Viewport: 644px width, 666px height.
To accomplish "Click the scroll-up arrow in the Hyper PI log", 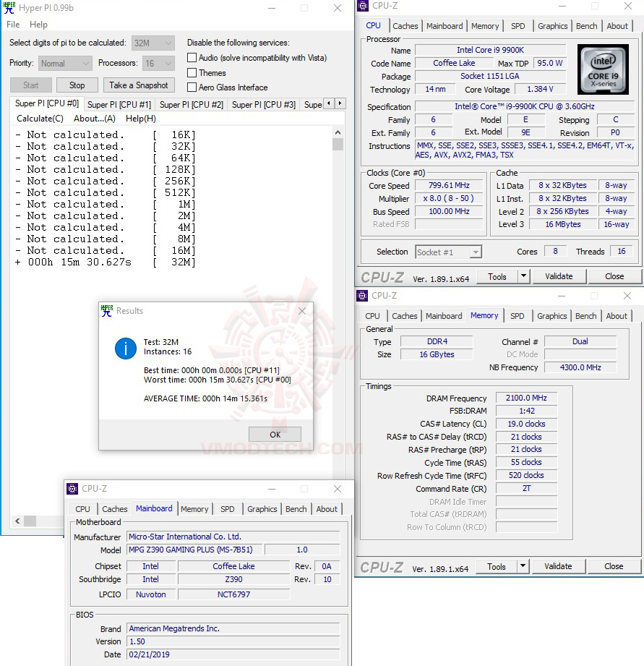I will coord(338,132).
